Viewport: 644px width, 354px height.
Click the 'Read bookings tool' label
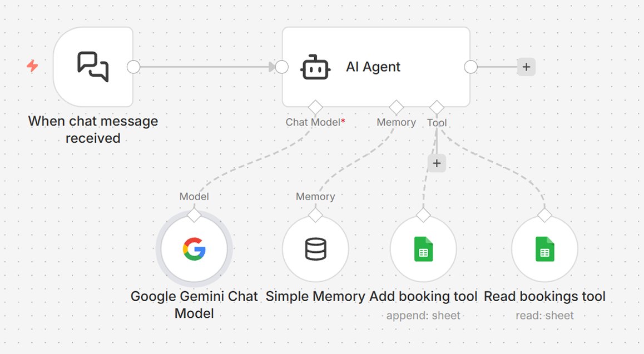click(544, 297)
